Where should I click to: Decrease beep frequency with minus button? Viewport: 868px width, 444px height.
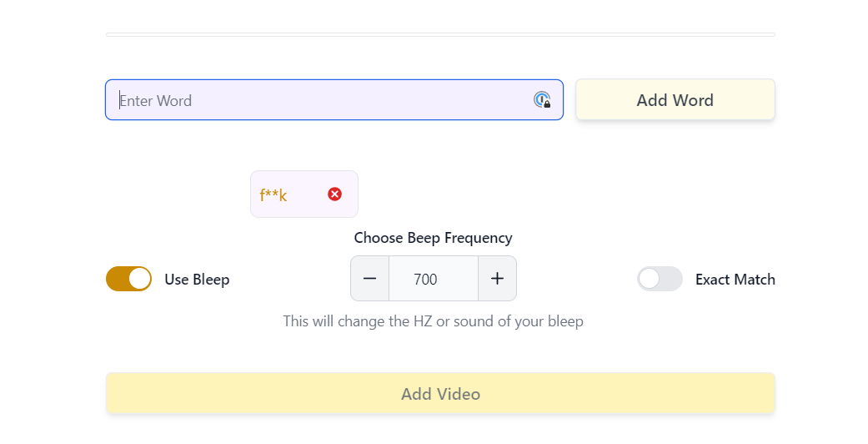(370, 279)
